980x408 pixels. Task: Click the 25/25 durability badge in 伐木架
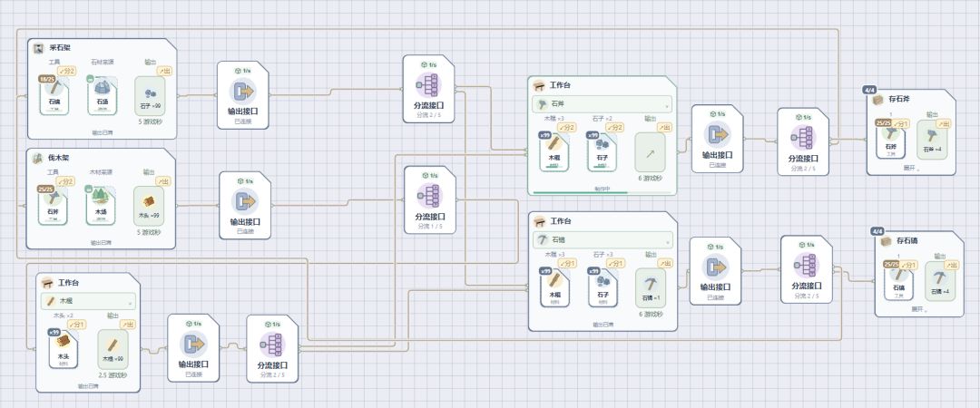coord(45,189)
